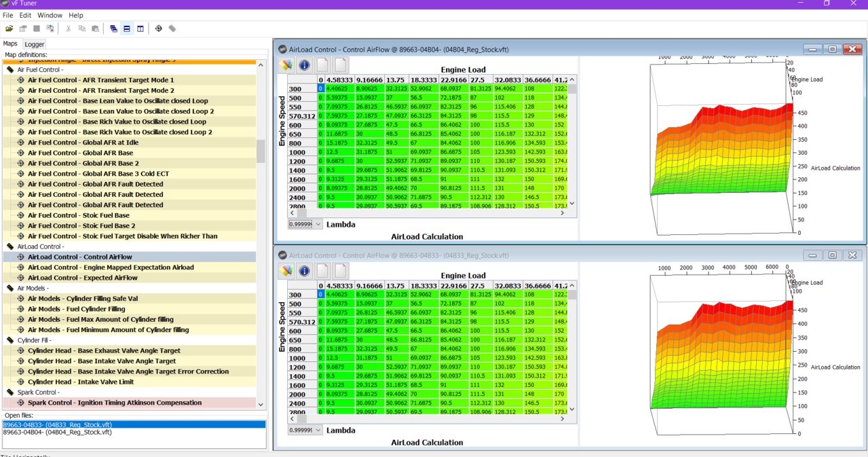Image resolution: width=868 pixels, height=457 pixels.
Task: Select Engine Mapped Expectation Airload map
Action: pyautogui.click(x=130, y=268)
